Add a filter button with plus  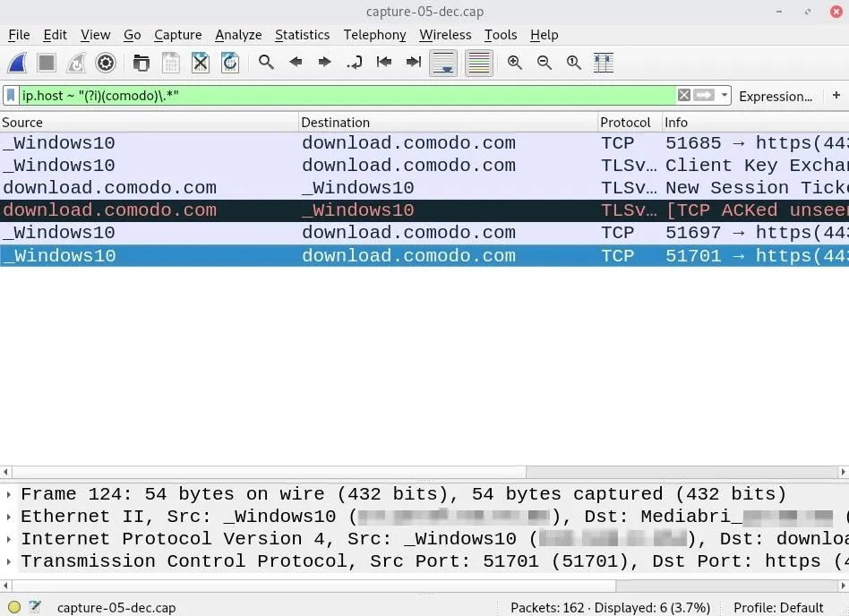coord(836,95)
